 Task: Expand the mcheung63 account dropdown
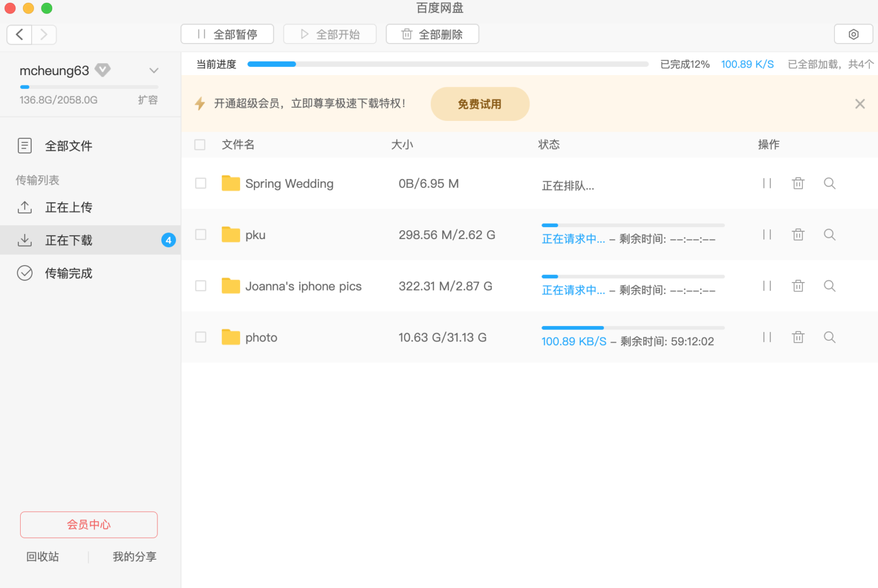[x=154, y=70]
